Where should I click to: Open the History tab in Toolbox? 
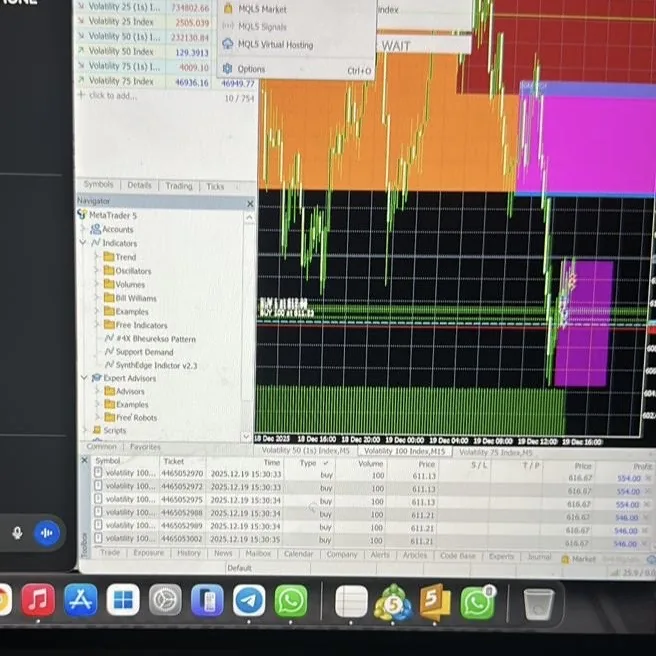[x=189, y=553]
